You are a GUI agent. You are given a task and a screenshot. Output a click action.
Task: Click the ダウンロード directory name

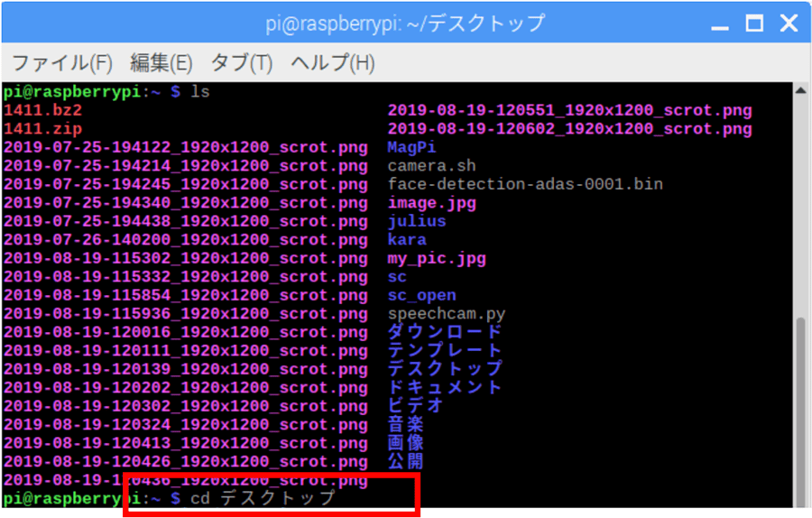[445, 332]
